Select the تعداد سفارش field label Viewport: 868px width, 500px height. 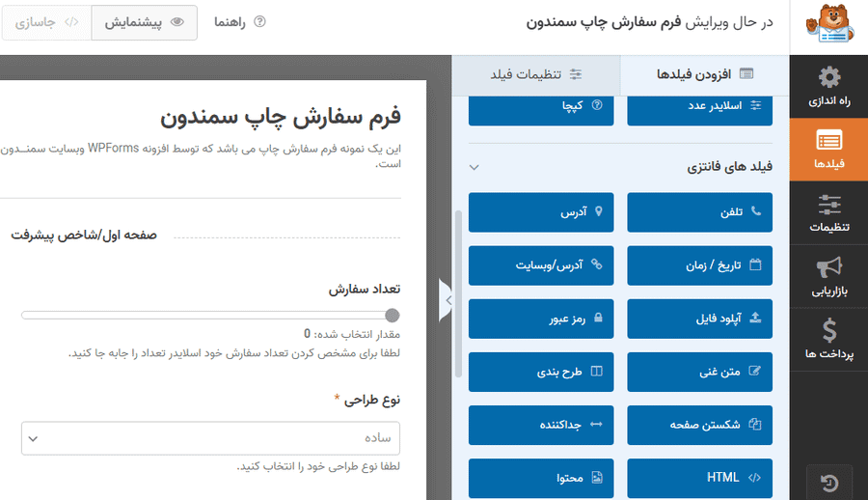(365, 289)
